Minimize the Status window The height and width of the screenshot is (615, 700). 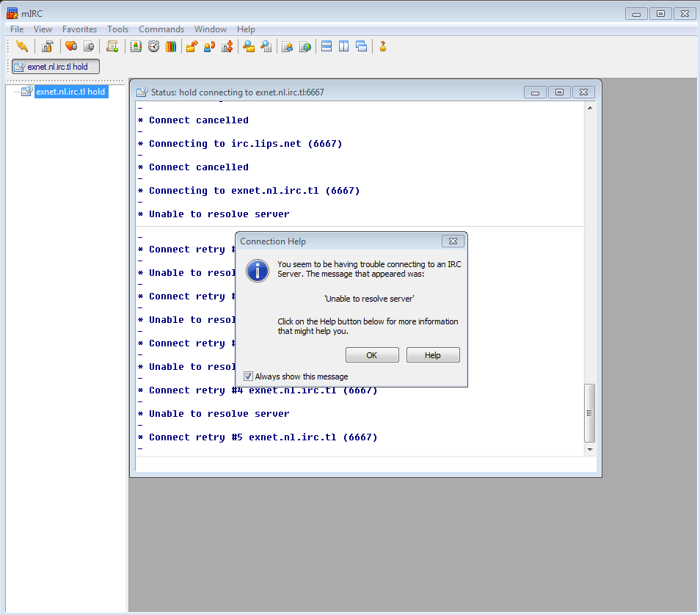535,92
